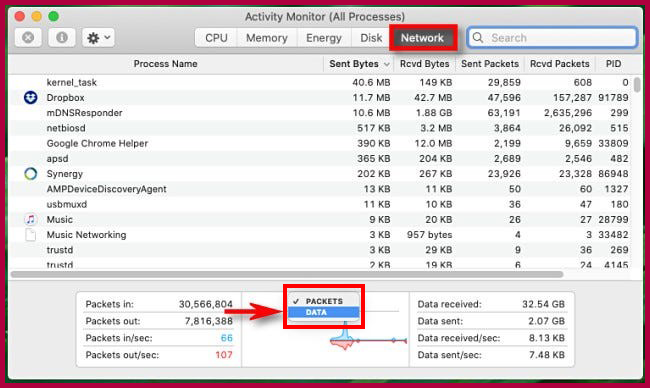This screenshot has width=650, height=388.
Task: Sort by Sent Bytes column header
Action: click(x=359, y=64)
